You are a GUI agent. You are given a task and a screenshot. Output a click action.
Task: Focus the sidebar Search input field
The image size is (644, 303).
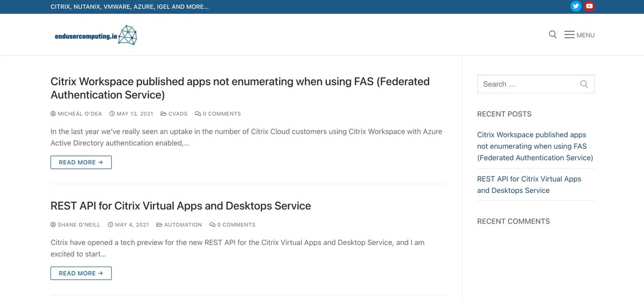pyautogui.click(x=536, y=84)
